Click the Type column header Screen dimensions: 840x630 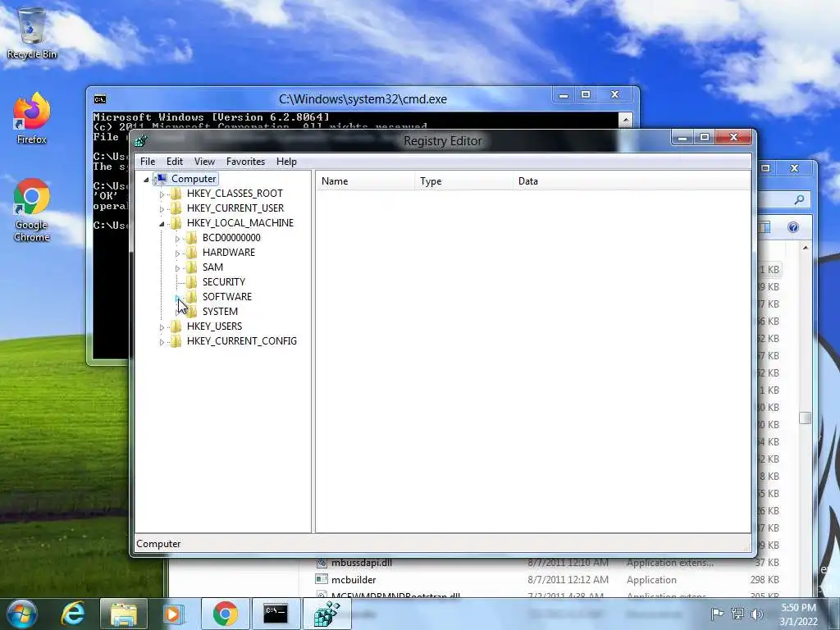tap(464, 181)
